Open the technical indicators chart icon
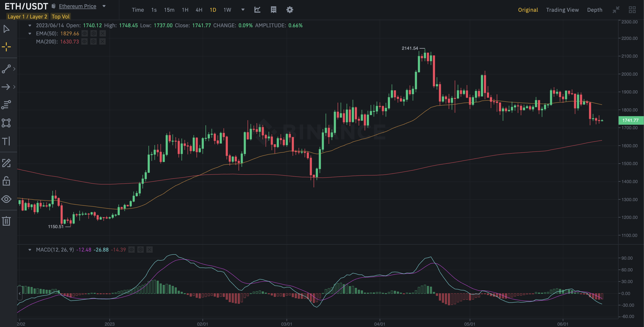Viewport: 644px width, 327px height. pyautogui.click(x=257, y=10)
